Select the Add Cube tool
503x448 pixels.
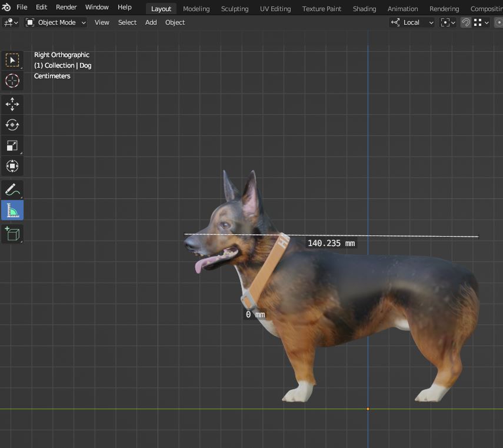[x=12, y=234]
